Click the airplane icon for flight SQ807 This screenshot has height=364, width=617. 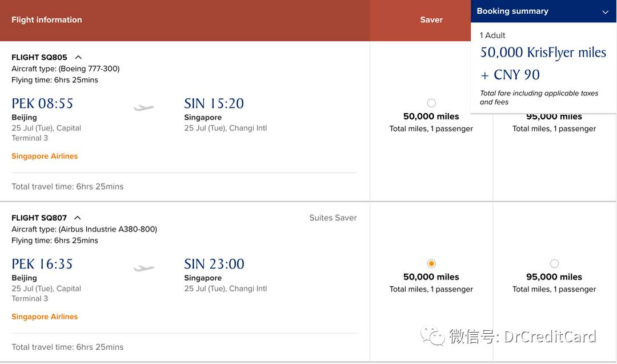(x=143, y=268)
